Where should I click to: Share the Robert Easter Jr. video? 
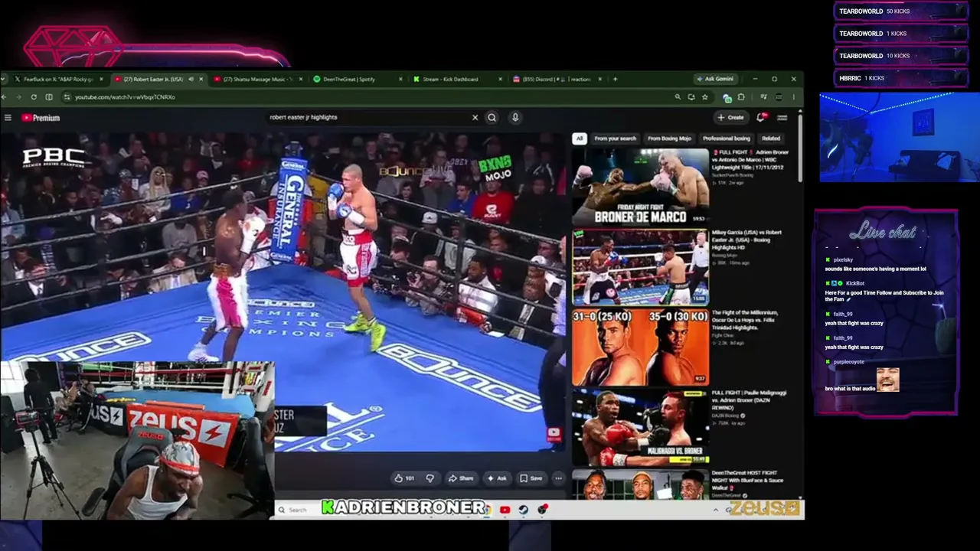pyautogui.click(x=461, y=478)
